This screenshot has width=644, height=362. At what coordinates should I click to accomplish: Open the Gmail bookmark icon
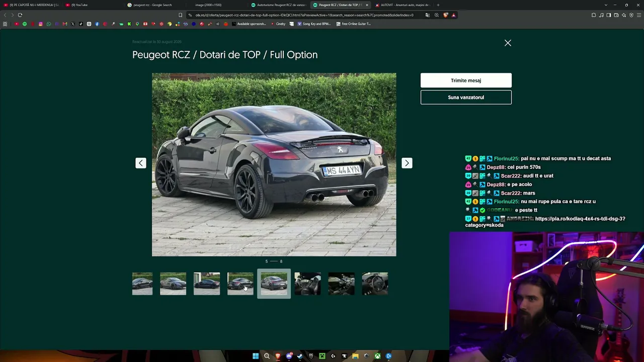[x=65, y=24]
